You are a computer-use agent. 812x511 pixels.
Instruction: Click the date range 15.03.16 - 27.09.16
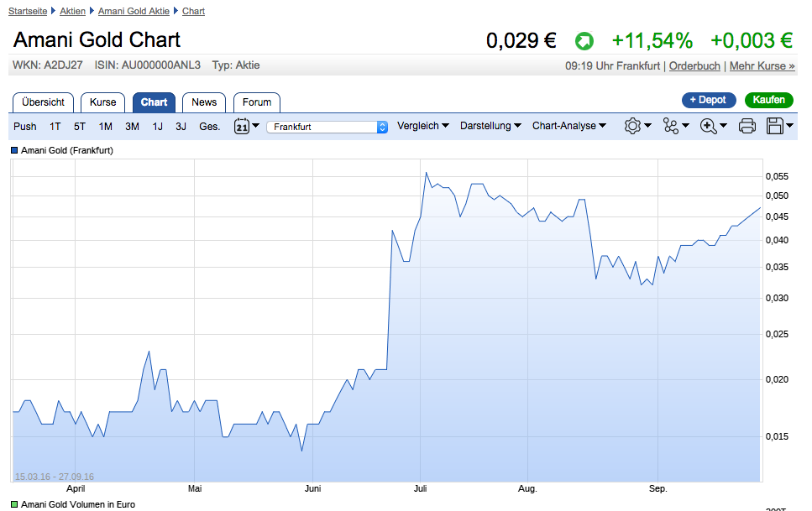pyautogui.click(x=55, y=477)
